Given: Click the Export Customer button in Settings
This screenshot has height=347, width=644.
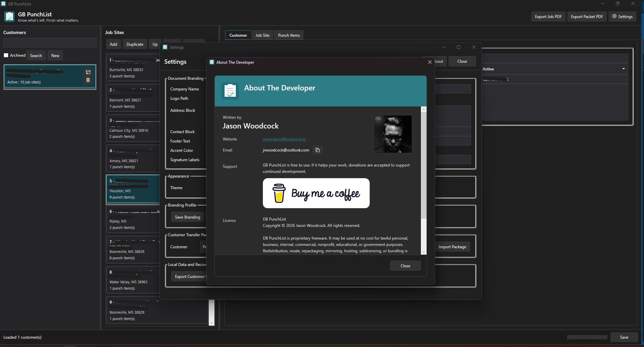Looking at the screenshot, I should pos(189,277).
